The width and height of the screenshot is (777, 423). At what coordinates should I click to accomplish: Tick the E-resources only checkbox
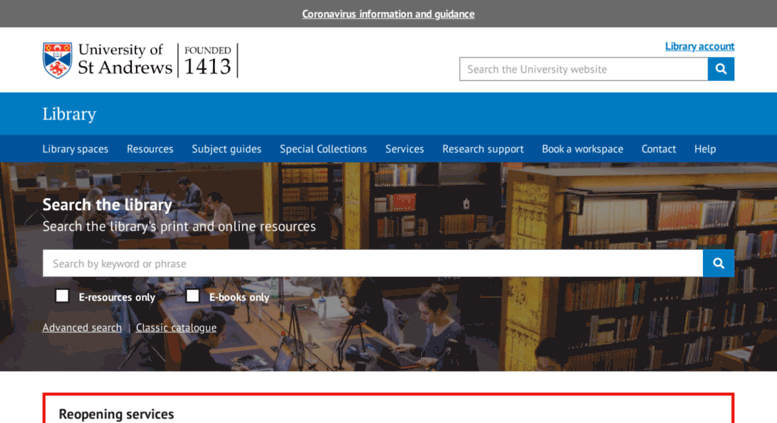point(62,296)
